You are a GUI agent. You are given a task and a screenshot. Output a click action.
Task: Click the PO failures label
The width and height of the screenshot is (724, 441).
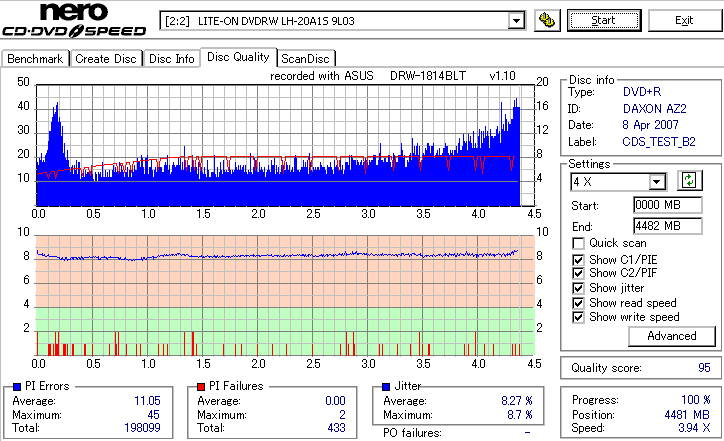(x=412, y=433)
